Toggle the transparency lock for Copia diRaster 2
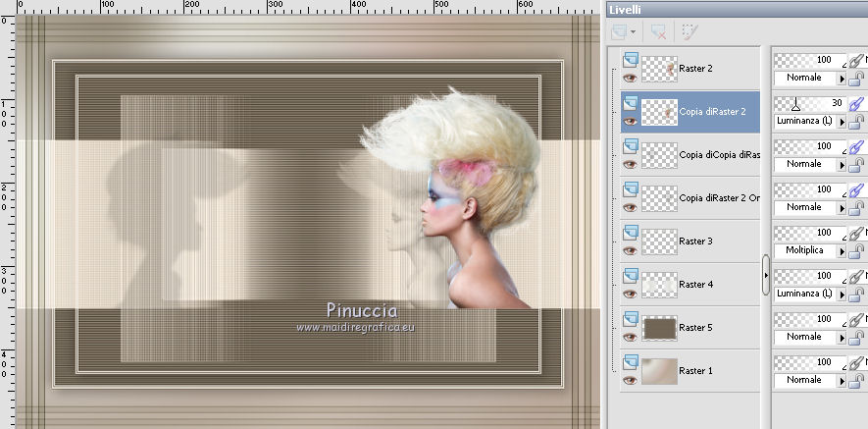Screen dimensions: 868x429 pos(856,122)
